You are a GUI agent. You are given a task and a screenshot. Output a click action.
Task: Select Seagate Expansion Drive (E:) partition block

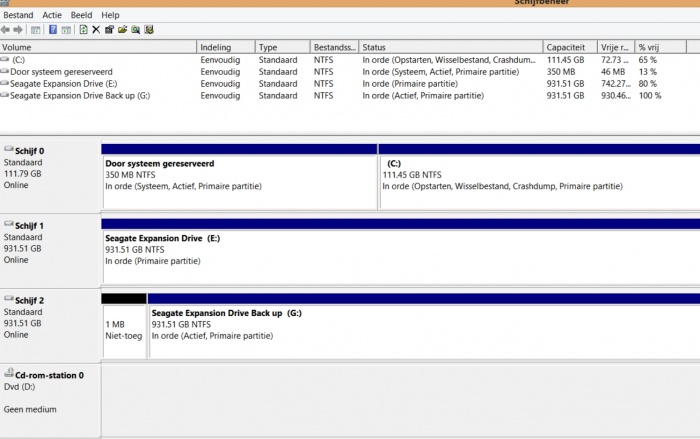point(401,251)
